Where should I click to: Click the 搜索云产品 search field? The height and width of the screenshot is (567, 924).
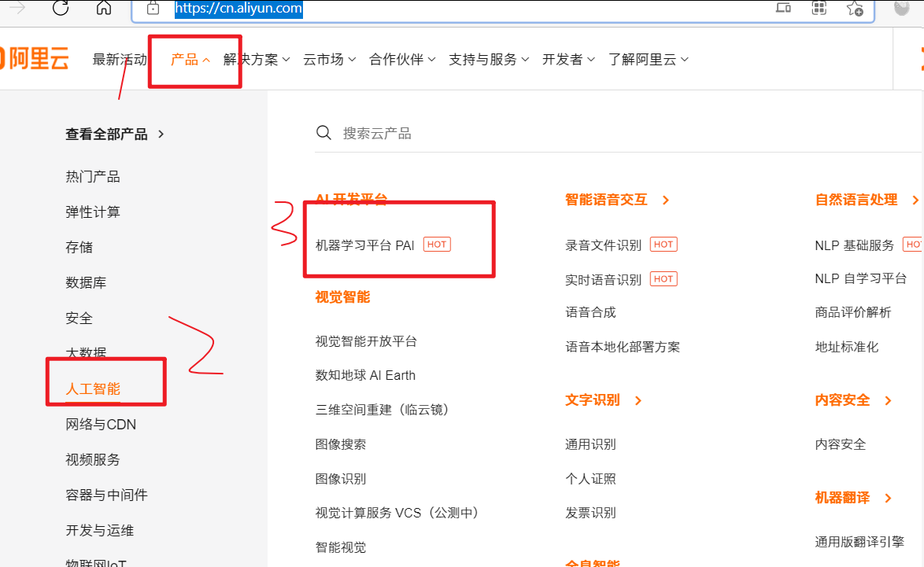[x=618, y=133]
